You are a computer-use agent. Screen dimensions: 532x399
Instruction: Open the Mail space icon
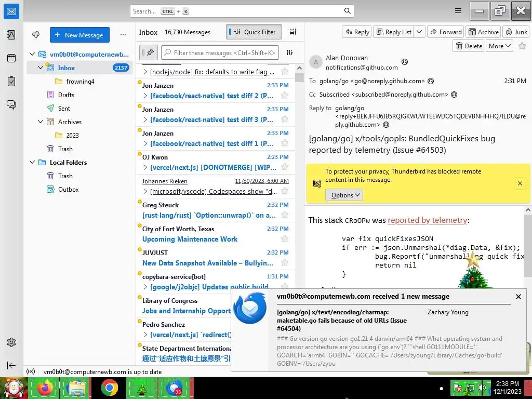pos(11,11)
